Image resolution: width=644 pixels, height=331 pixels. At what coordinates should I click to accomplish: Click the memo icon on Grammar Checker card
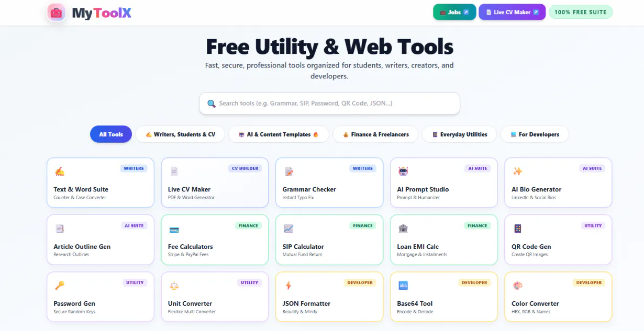[x=288, y=171]
